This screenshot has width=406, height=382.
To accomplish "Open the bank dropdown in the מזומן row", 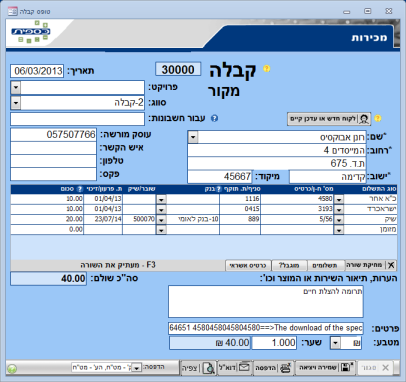I will pos(161,230).
